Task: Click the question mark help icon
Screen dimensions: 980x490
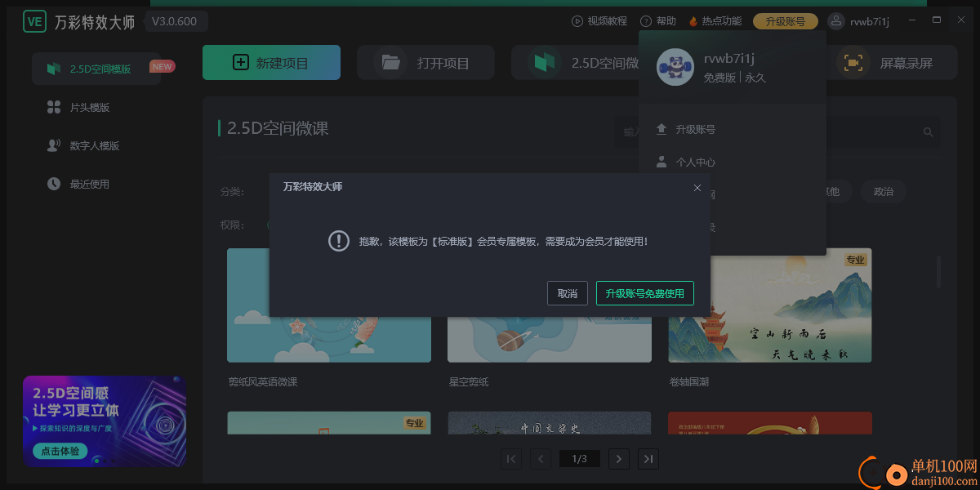Action: coord(646,21)
